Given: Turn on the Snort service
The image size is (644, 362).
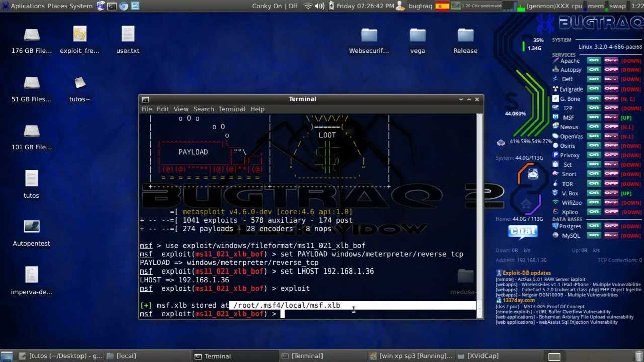Looking at the screenshot, I should coord(594,174).
